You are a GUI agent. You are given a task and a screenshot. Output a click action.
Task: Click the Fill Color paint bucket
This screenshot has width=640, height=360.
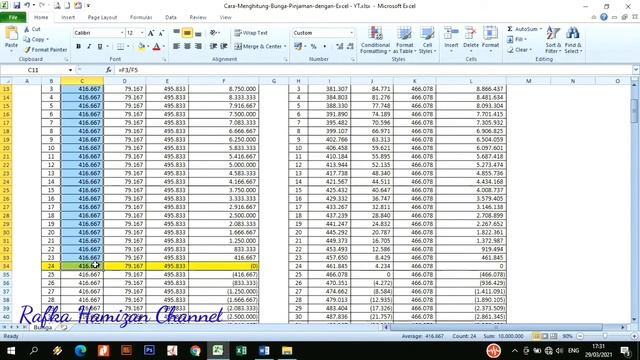coord(141,47)
